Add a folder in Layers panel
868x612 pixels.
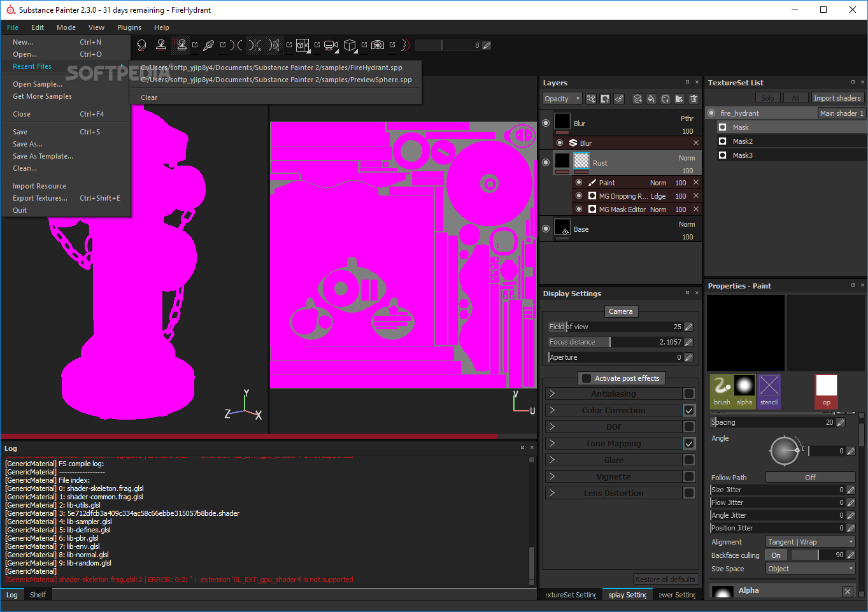679,99
